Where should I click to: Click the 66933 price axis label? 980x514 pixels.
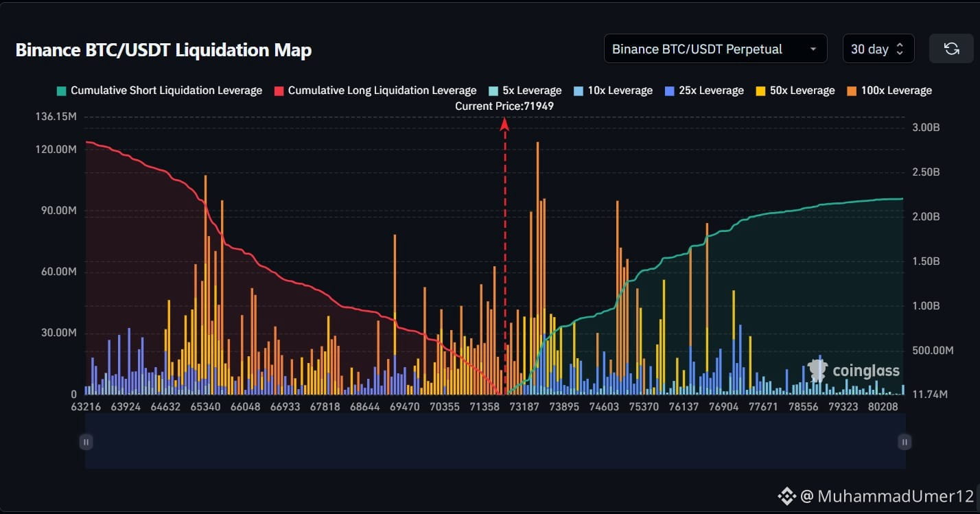pos(285,407)
